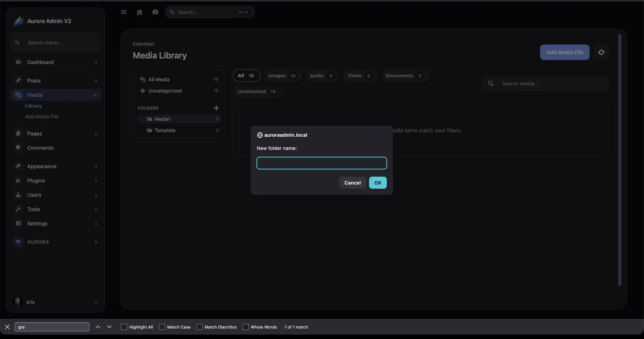Select the All 19 filter tab
Image resolution: width=644 pixels, height=339 pixels.
[246, 75]
